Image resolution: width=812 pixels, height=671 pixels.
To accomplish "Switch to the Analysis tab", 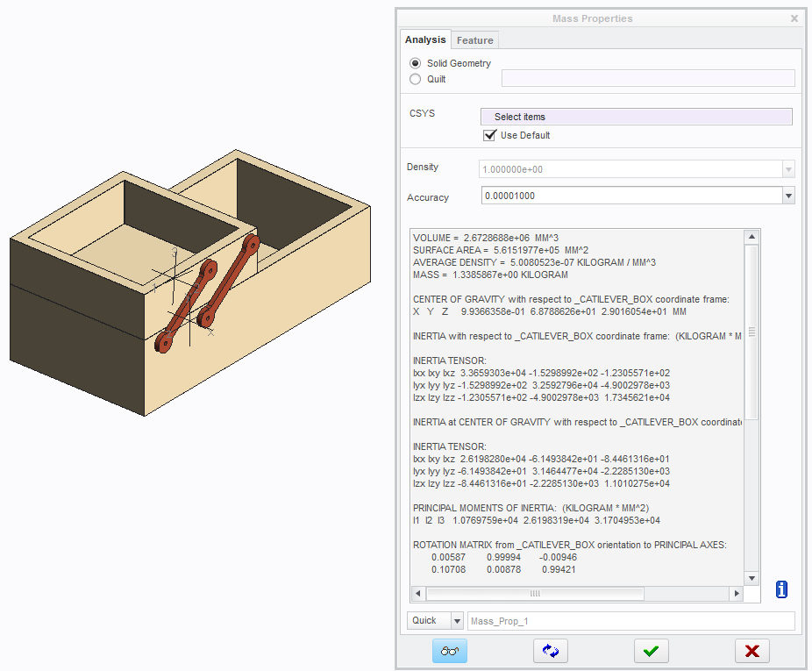I will pos(425,39).
